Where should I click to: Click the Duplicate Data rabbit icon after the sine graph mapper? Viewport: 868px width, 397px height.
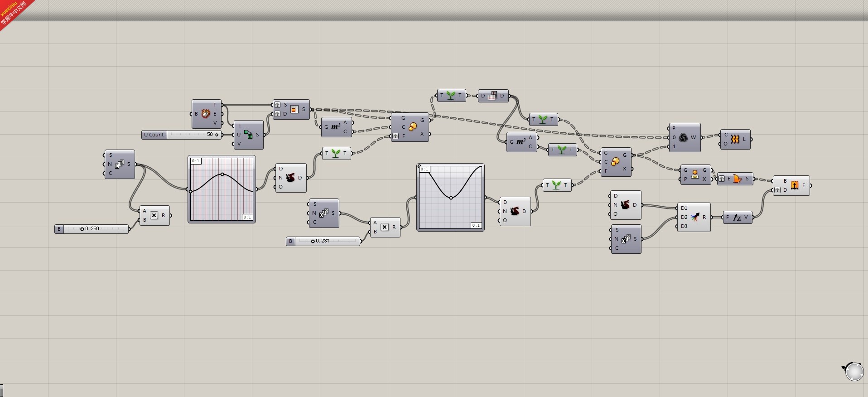[x=291, y=178]
